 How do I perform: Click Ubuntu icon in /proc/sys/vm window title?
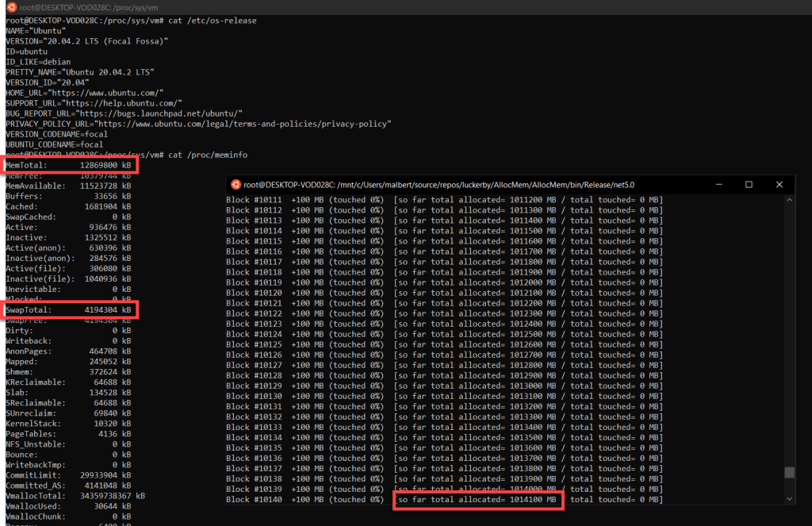[x=11, y=7]
